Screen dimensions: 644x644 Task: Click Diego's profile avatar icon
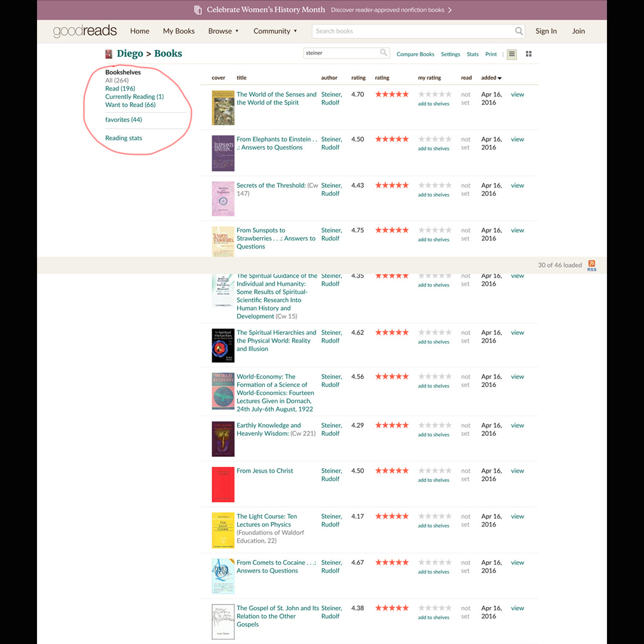point(109,54)
